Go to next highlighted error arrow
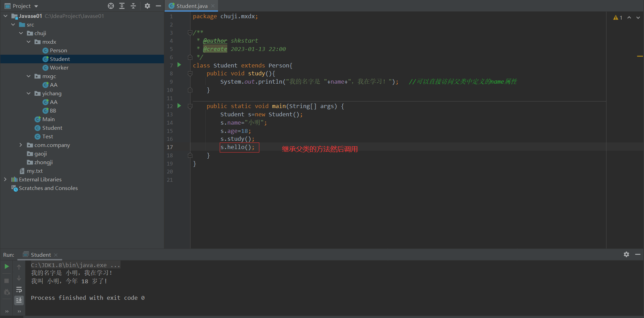This screenshot has width=644, height=318. (638, 18)
